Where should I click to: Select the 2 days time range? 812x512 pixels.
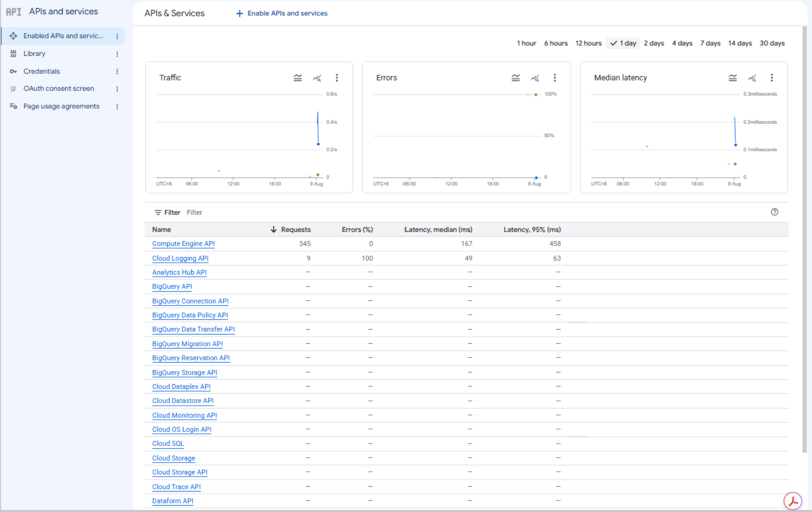654,43
